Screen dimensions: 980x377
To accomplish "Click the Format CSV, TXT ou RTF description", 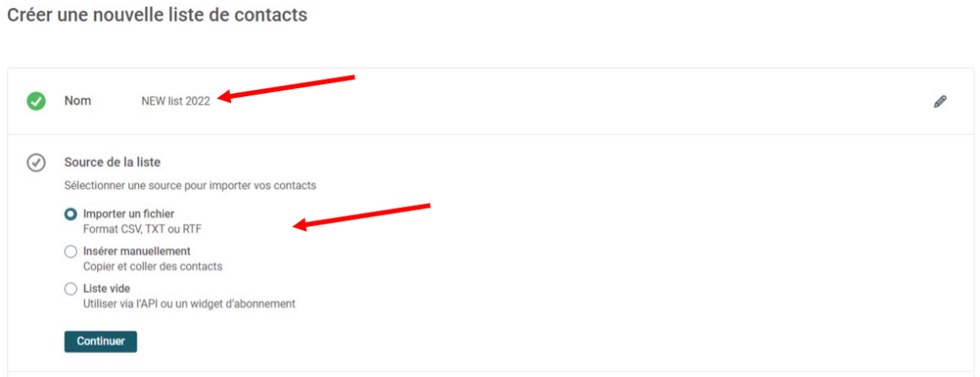I will tap(142, 229).
